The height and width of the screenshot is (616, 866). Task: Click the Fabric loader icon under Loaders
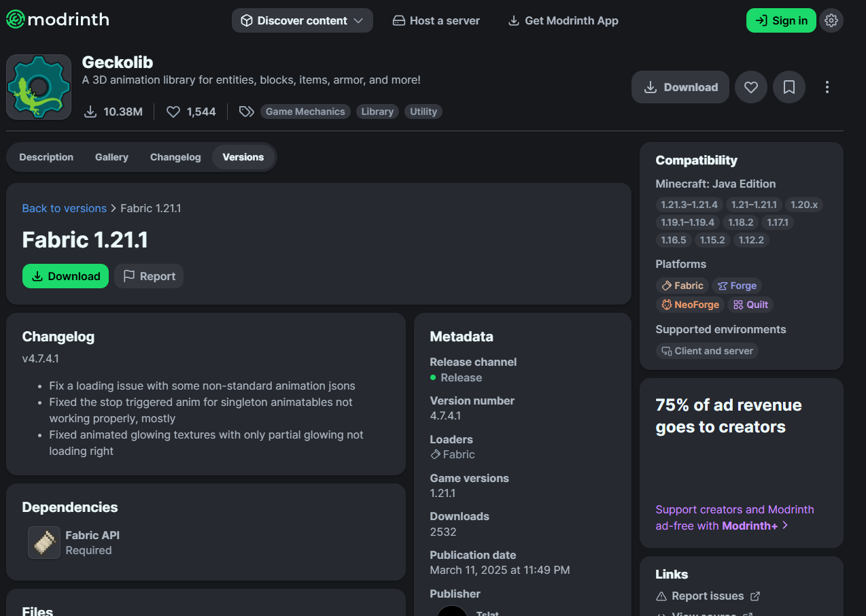(436, 455)
